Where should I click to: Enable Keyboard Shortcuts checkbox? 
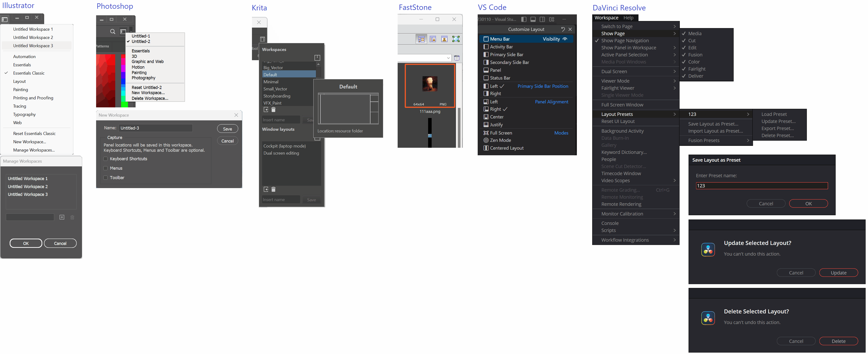106,159
